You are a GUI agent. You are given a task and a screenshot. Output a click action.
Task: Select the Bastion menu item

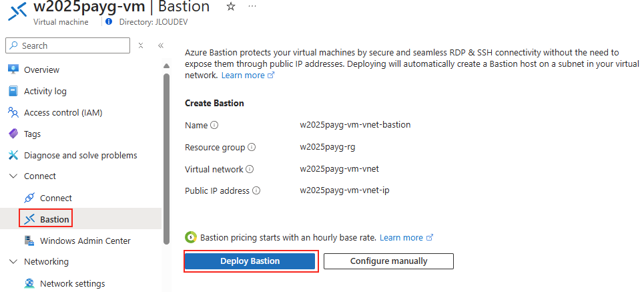click(x=54, y=220)
